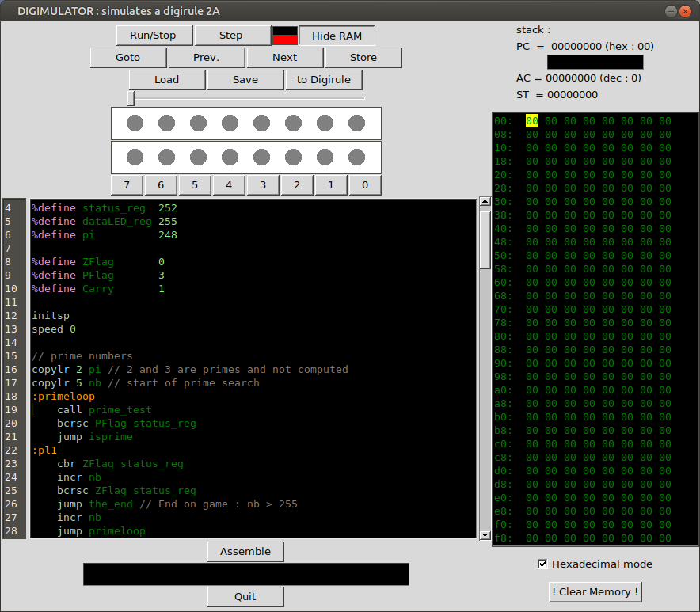Move to Next address
The image size is (700, 612).
(285, 58)
